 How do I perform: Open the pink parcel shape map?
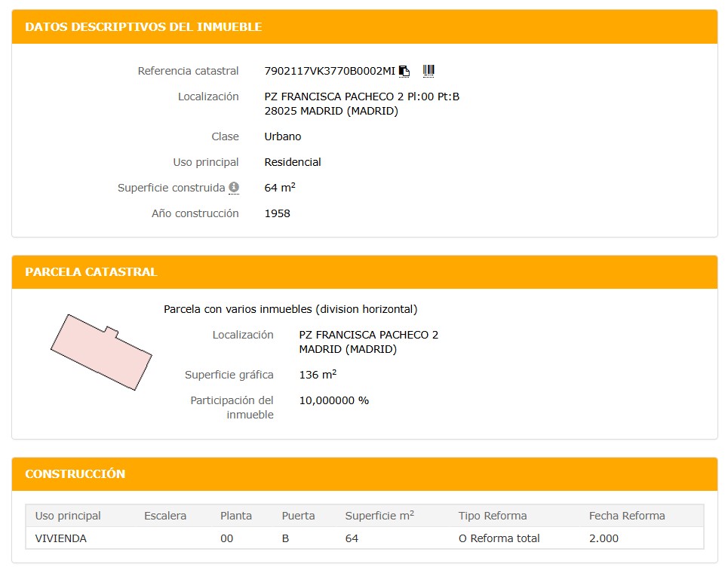pos(101,352)
